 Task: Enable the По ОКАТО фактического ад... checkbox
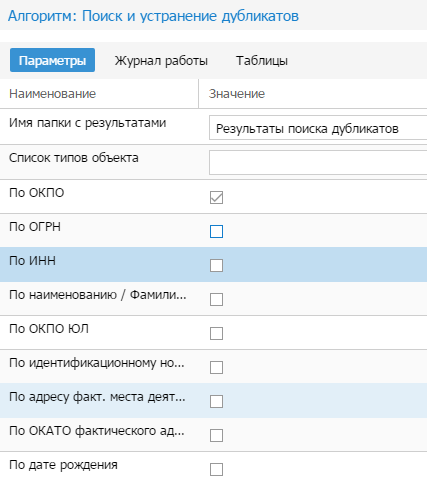click(216, 435)
